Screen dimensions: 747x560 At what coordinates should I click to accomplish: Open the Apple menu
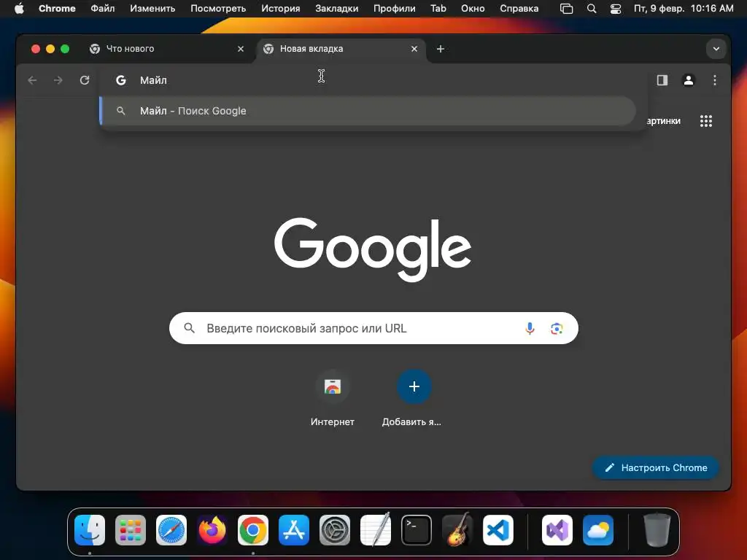click(x=19, y=8)
